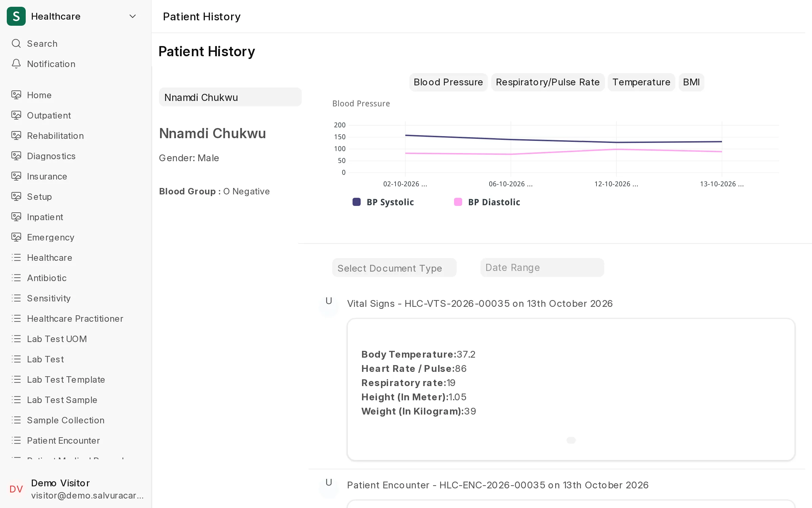This screenshot has width=812, height=508.
Task: Open Lab Test Template in sidebar
Action: 66,380
